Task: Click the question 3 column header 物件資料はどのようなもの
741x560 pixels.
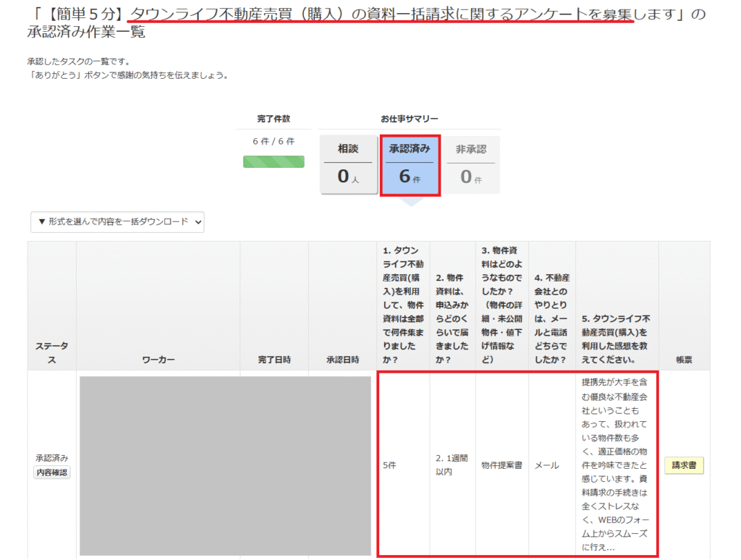Action: tap(502, 305)
